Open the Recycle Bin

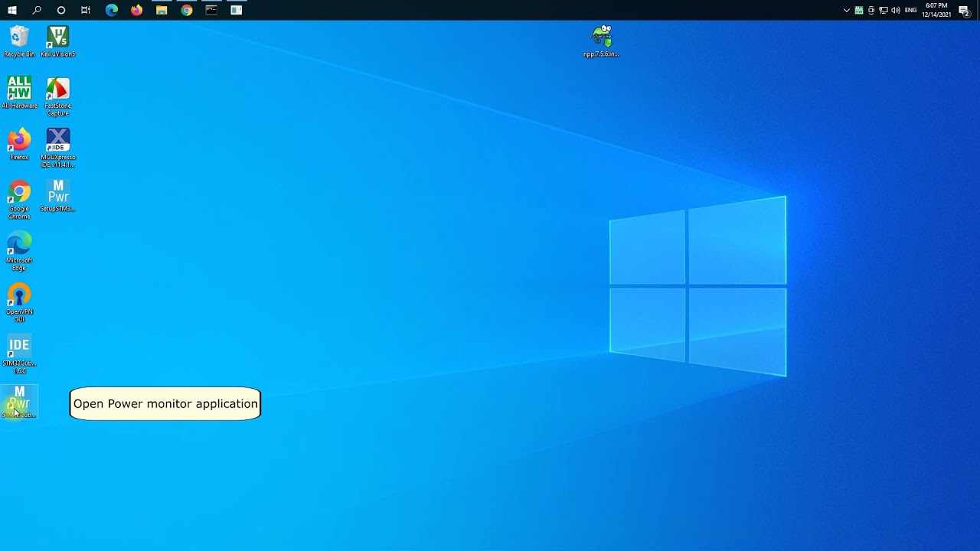(x=19, y=38)
